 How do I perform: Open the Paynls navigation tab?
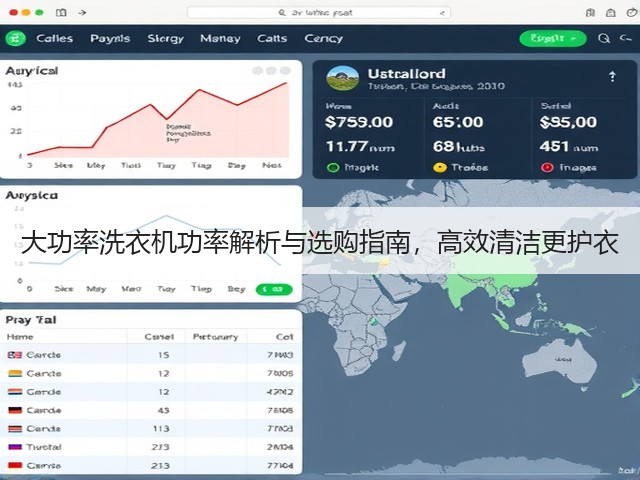[x=110, y=38]
